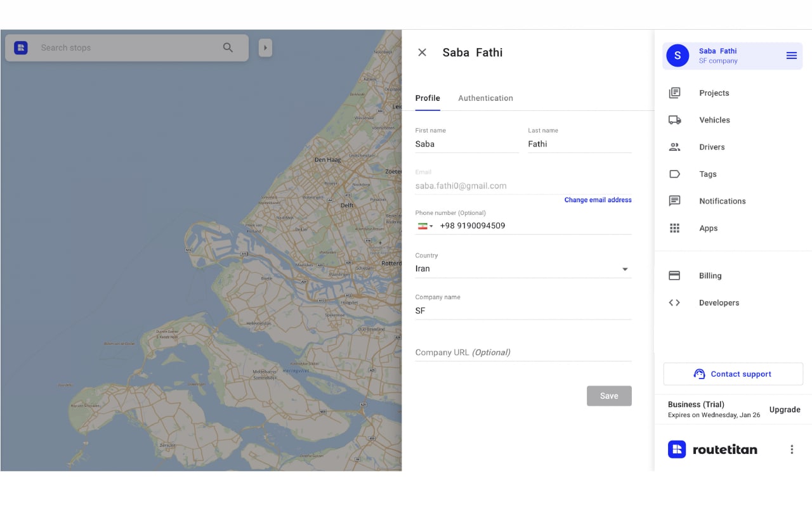Click the Business (Trial) plan text

click(696, 405)
